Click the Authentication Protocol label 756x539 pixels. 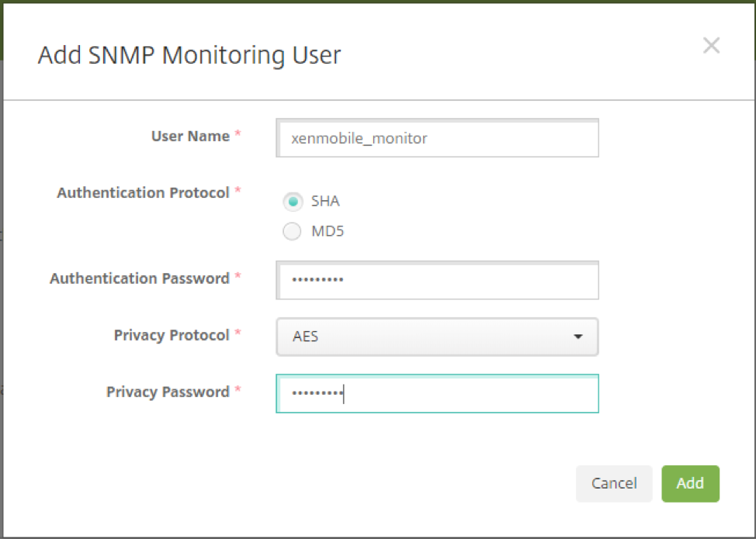(x=143, y=193)
